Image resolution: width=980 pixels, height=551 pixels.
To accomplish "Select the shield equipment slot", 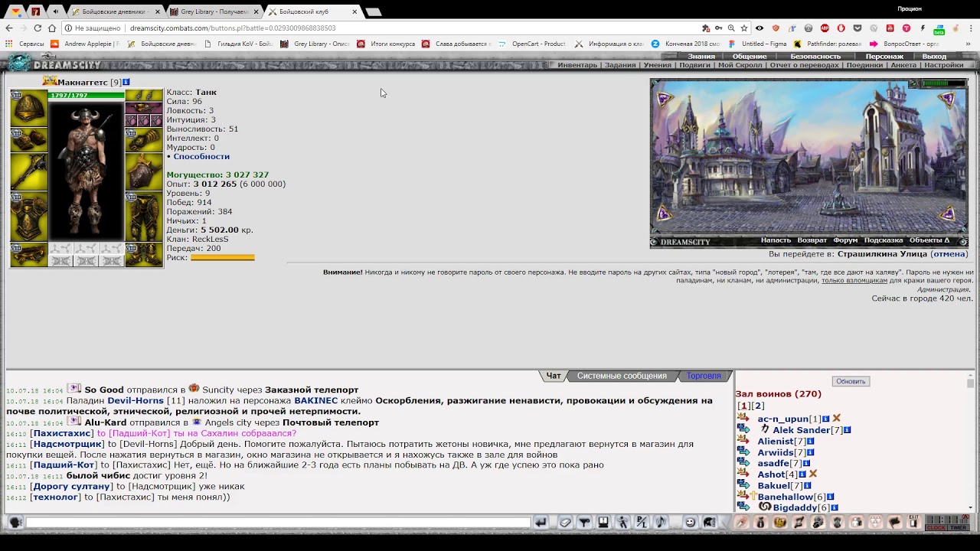I will click(x=144, y=171).
